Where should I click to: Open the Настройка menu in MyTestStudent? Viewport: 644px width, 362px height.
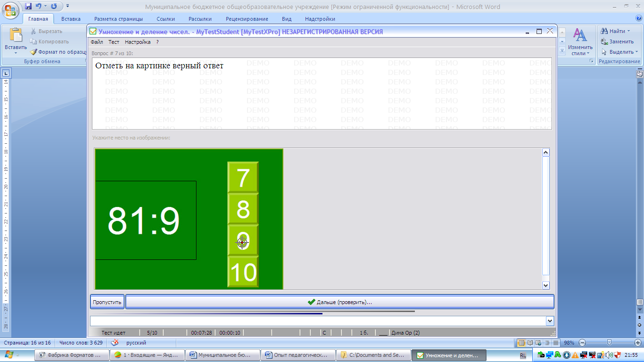point(138,42)
